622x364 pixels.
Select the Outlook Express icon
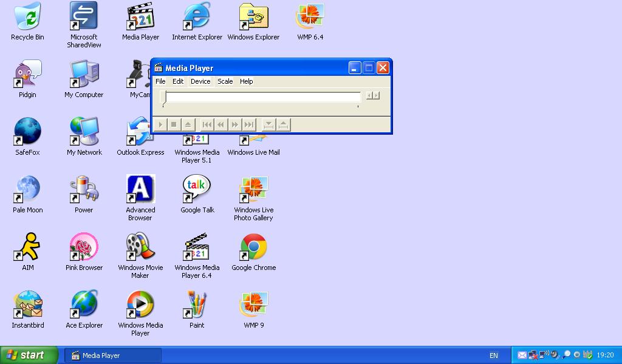pos(140,136)
